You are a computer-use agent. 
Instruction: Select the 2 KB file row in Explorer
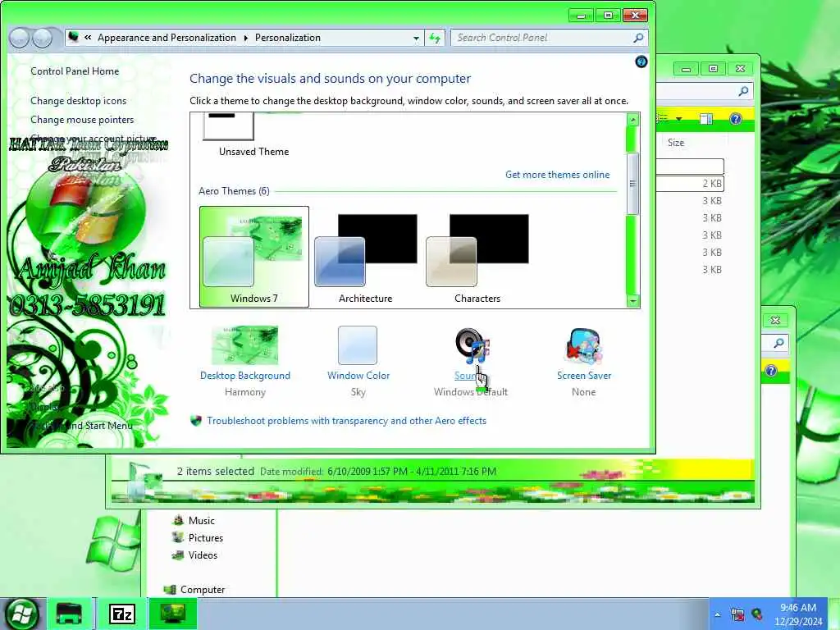690,184
